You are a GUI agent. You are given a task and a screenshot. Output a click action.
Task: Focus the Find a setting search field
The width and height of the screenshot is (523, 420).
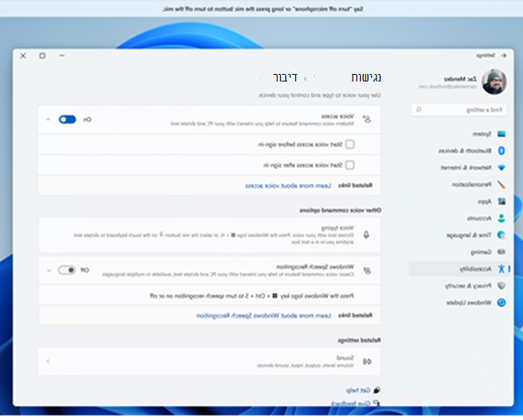coord(459,110)
